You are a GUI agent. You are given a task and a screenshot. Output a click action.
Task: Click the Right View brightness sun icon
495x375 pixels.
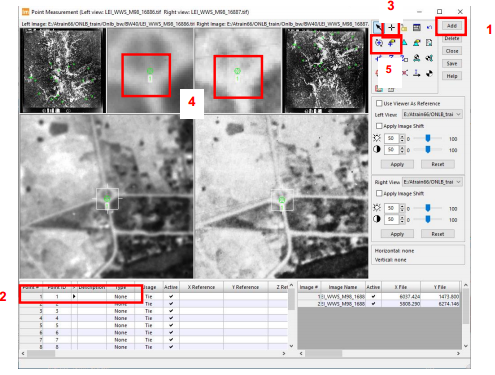(x=377, y=208)
